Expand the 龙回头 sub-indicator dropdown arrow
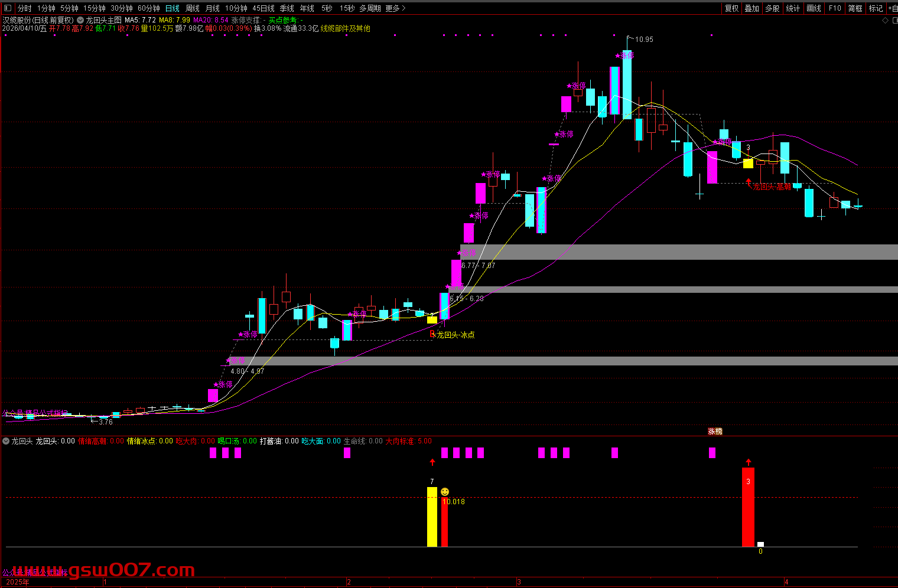 pos(6,441)
